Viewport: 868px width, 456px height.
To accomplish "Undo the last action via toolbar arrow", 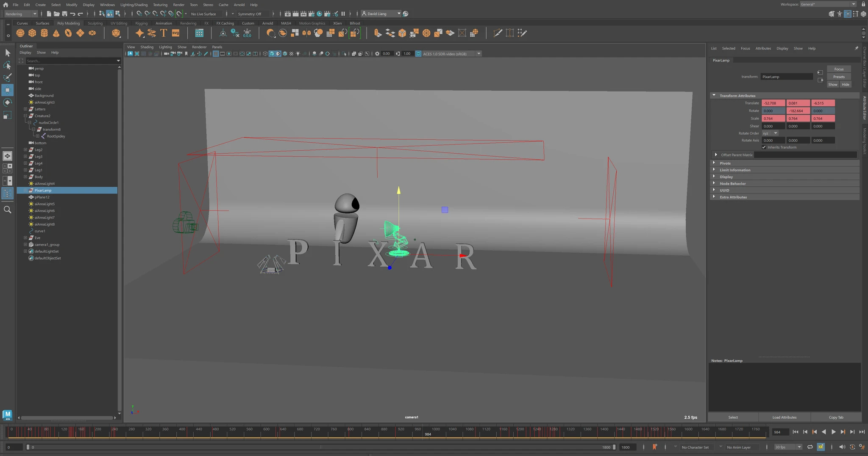I will 72,14.
